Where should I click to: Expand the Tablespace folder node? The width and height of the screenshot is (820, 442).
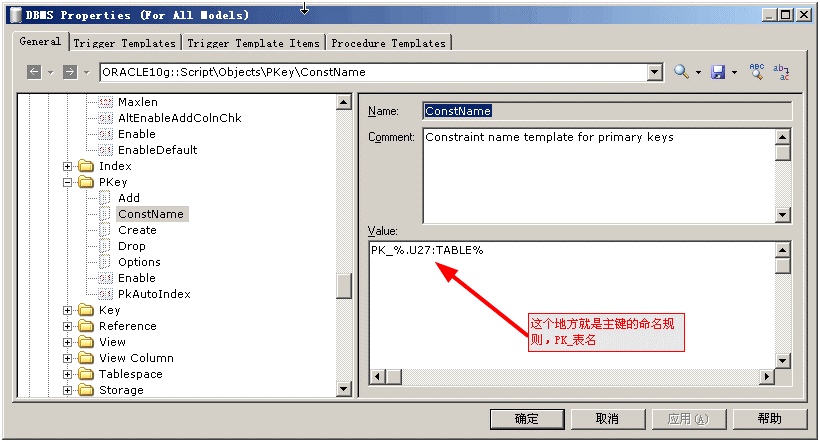tap(67, 375)
